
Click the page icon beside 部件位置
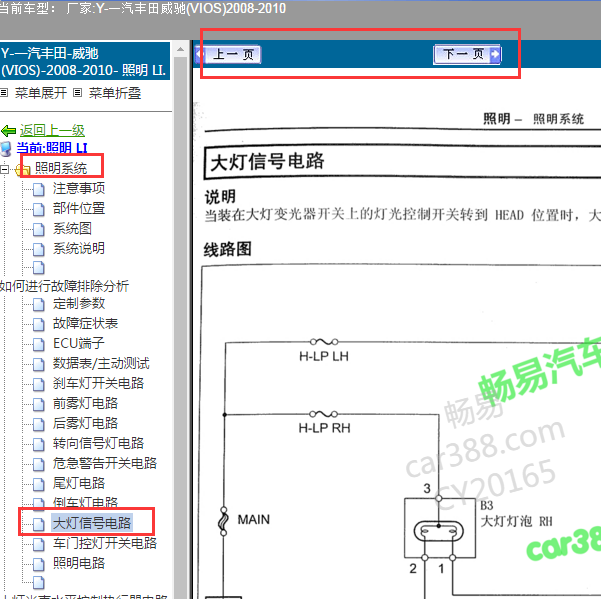pyautogui.click(x=38, y=209)
